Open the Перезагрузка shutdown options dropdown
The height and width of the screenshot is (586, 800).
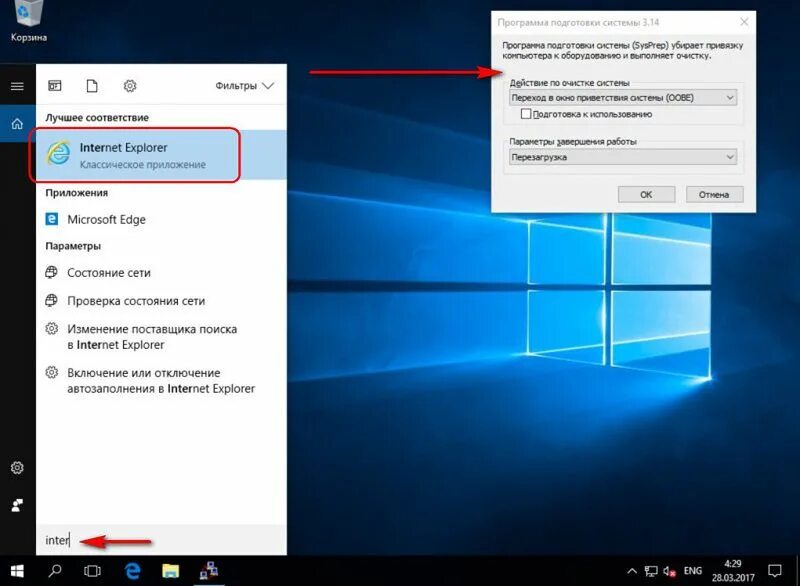[623, 157]
